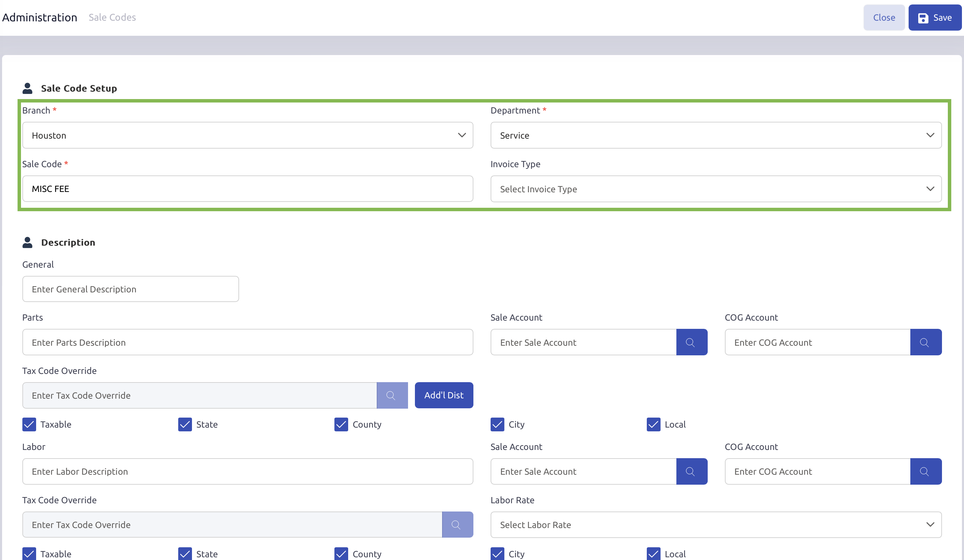The width and height of the screenshot is (964, 560).
Task: Click Labor Tax Code Override search icon
Action: coord(457,525)
